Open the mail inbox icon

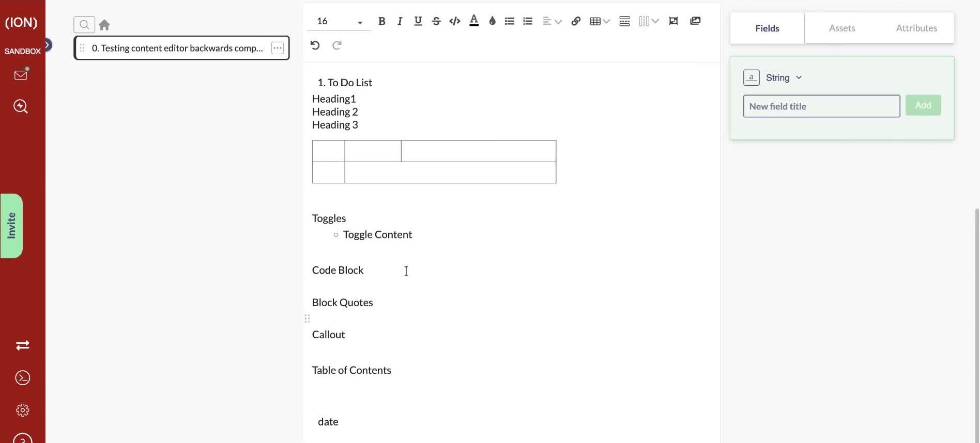click(x=21, y=75)
